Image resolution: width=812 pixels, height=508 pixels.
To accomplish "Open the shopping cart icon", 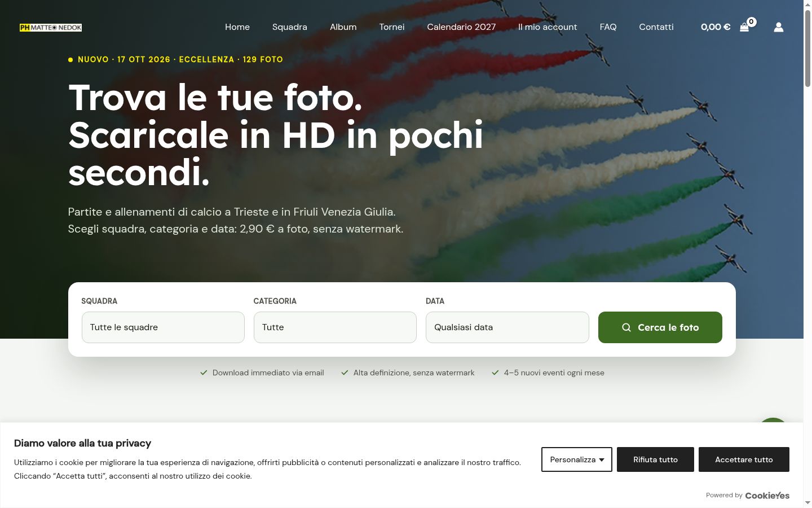I will [744, 27].
